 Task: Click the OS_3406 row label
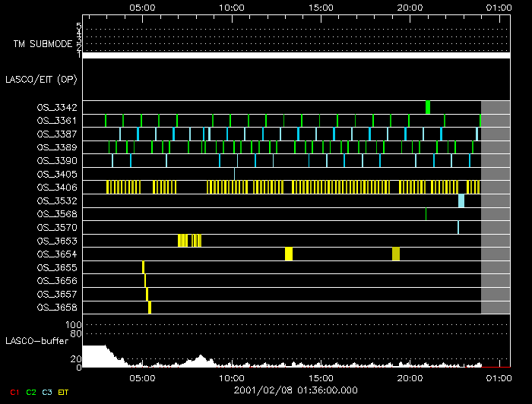(x=57, y=188)
